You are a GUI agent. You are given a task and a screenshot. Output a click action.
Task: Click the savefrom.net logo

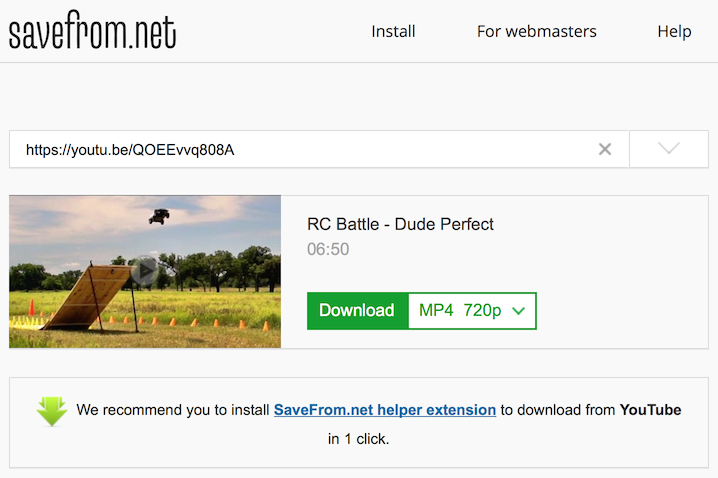pyautogui.click(x=92, y=31)
